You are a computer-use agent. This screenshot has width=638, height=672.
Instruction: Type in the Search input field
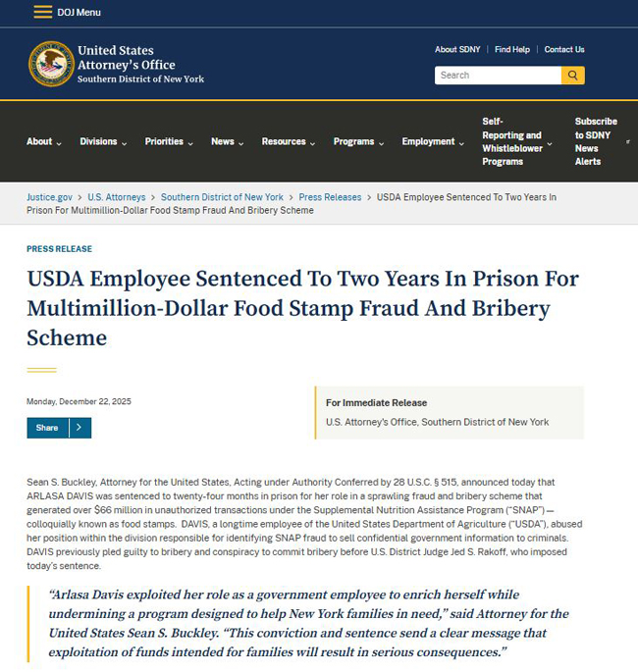(x=498, y=75)
